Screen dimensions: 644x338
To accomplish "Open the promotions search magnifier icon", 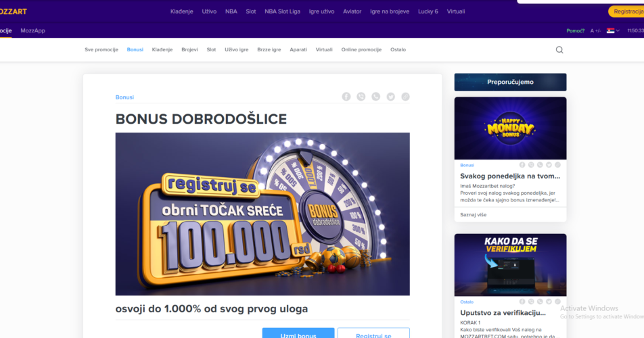I will [x=559, y=49].
